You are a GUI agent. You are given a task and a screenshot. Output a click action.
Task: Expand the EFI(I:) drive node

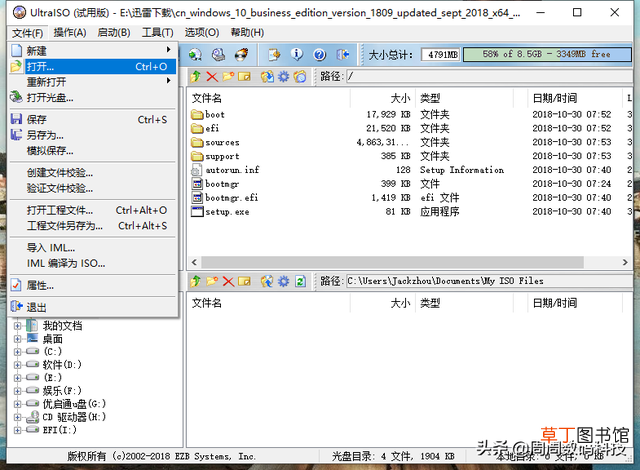(x=17, y=430)
